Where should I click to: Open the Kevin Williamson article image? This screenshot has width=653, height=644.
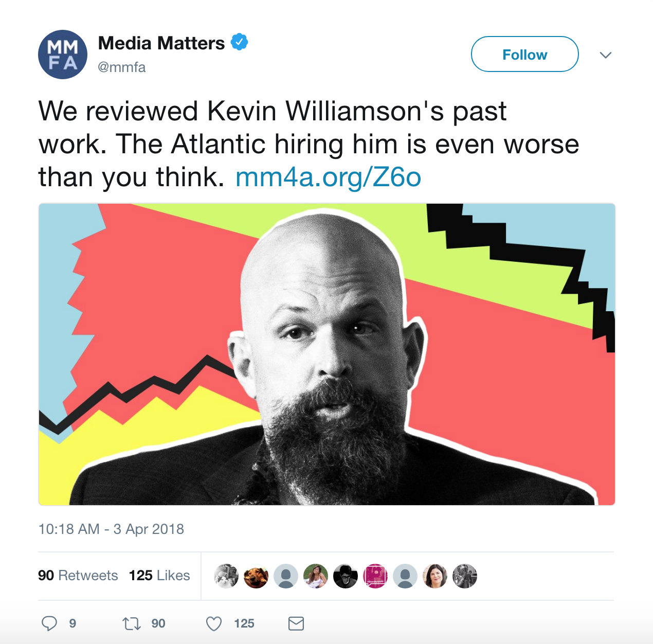[326, 354]
